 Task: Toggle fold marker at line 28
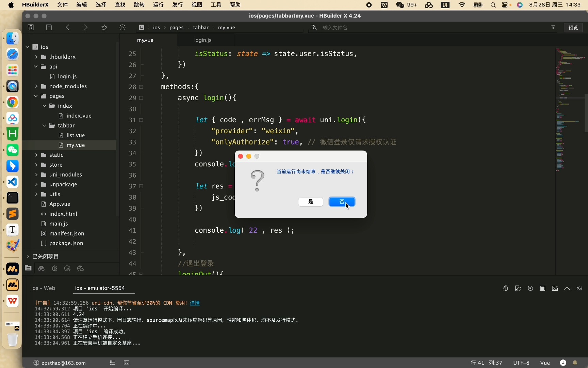tap(141, 87)
